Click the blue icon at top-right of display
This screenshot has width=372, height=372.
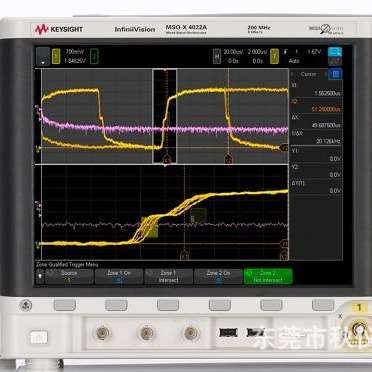tap(335, 52)
